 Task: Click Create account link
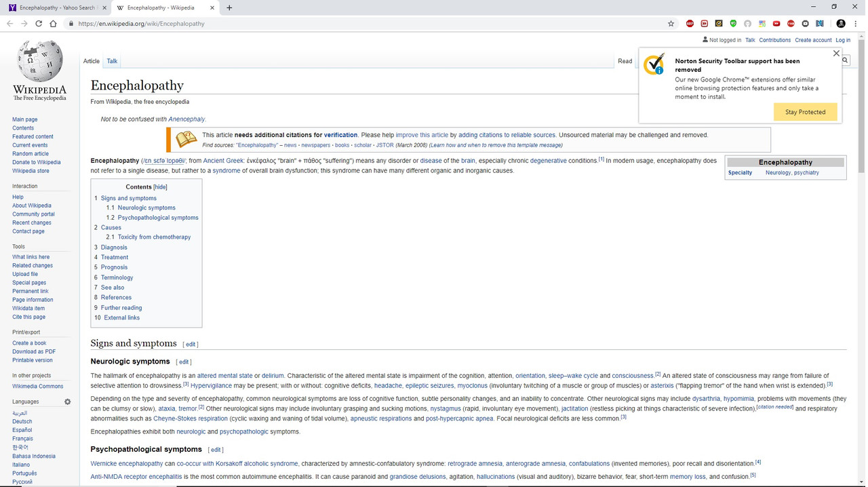click(813, 40)
